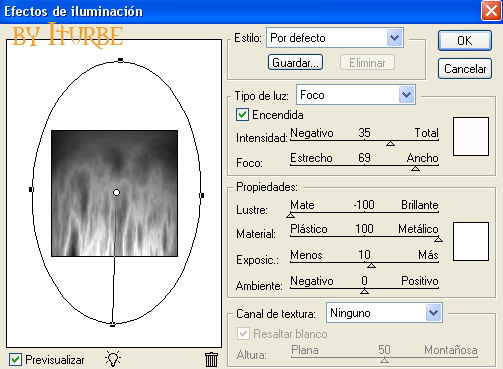This screenshot has width=503, height=369.
Task: Click the flame image preview thumbnail
Action: (x=114, y=193)
